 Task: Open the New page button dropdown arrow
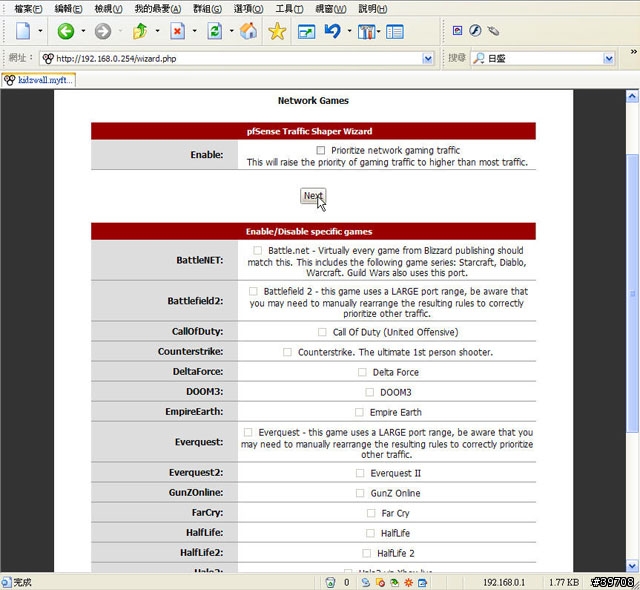click(40, 31)
